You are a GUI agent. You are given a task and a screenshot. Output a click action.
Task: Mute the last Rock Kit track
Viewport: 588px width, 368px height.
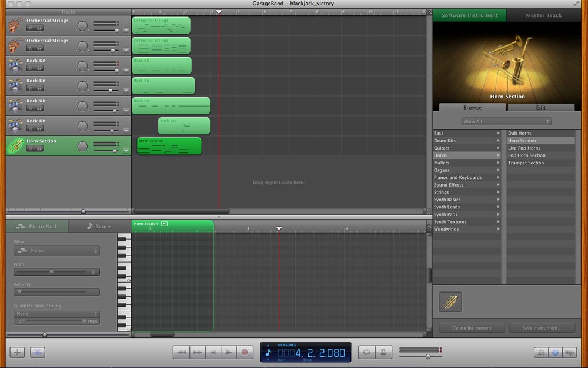[31, 128]
